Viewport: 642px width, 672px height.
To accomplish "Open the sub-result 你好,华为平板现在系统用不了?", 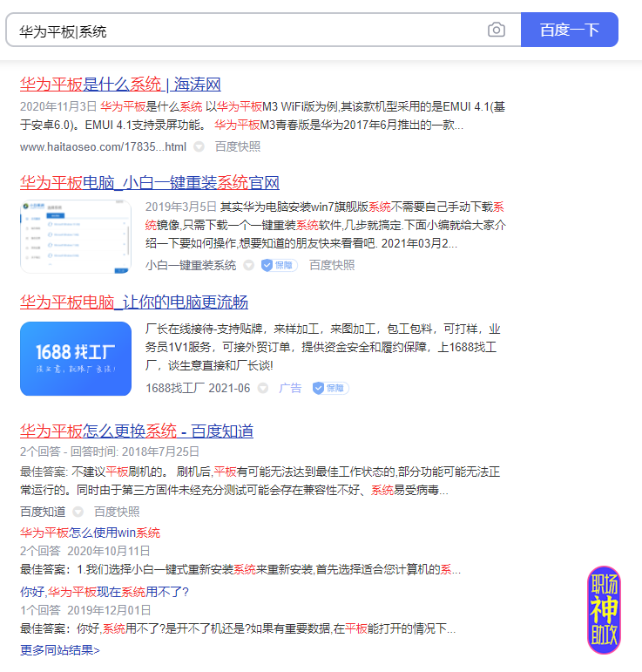I will [x=105, y=592].
